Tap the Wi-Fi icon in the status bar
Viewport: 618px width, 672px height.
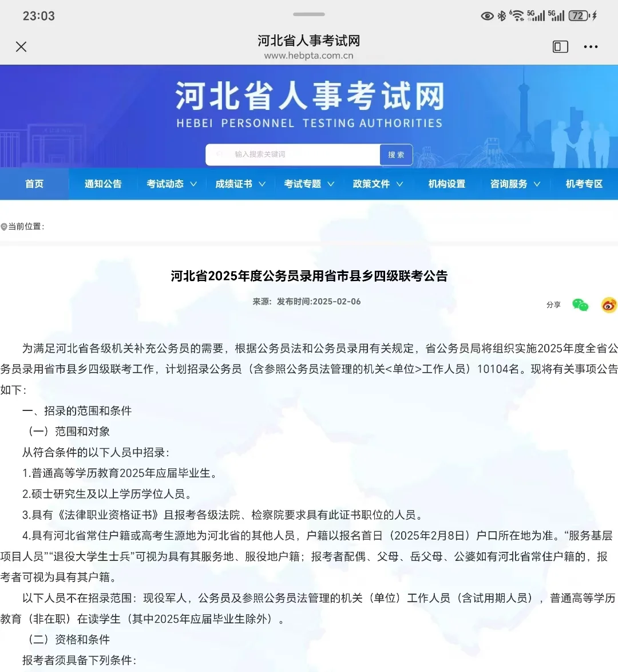point(518,15)
